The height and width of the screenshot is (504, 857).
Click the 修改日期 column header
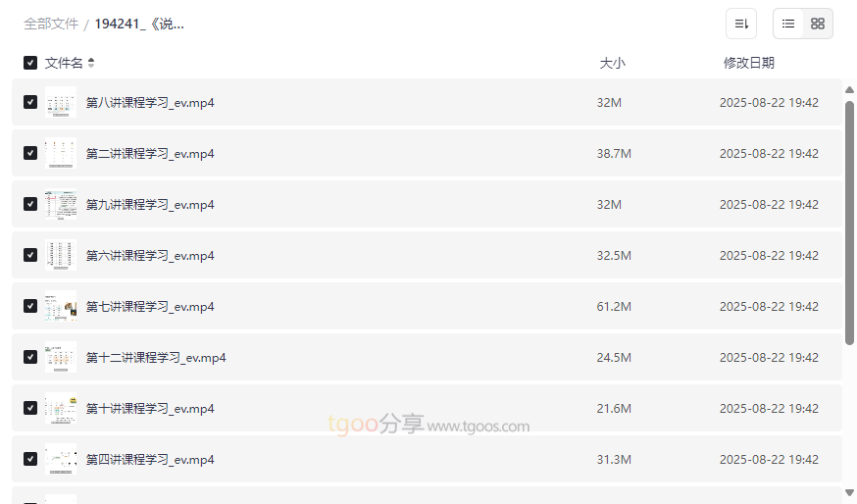pyautogui.click(x=748, y=63)
